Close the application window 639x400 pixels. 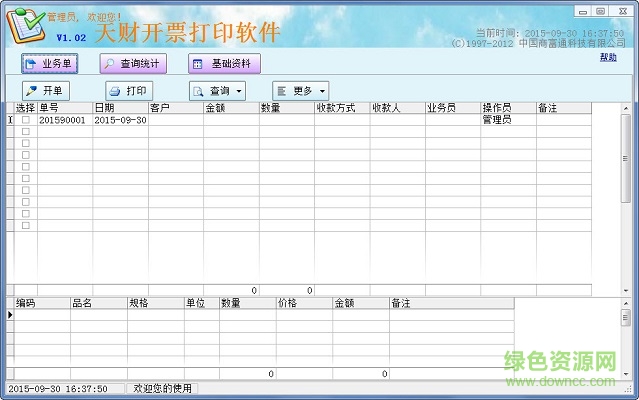(623, 11)
